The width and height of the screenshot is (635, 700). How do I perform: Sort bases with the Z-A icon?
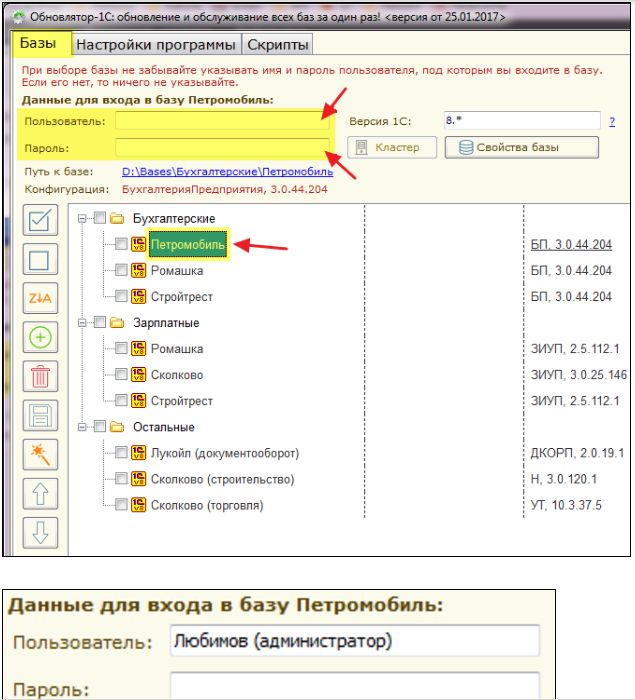pos(40,298)
